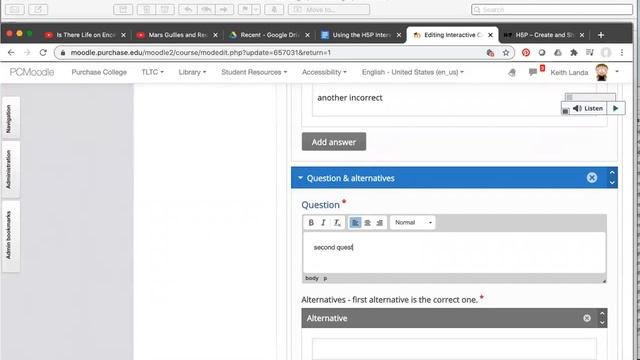Close the Mars Gullies tab
The image size is (640, 360).
[x=216, y=35]
